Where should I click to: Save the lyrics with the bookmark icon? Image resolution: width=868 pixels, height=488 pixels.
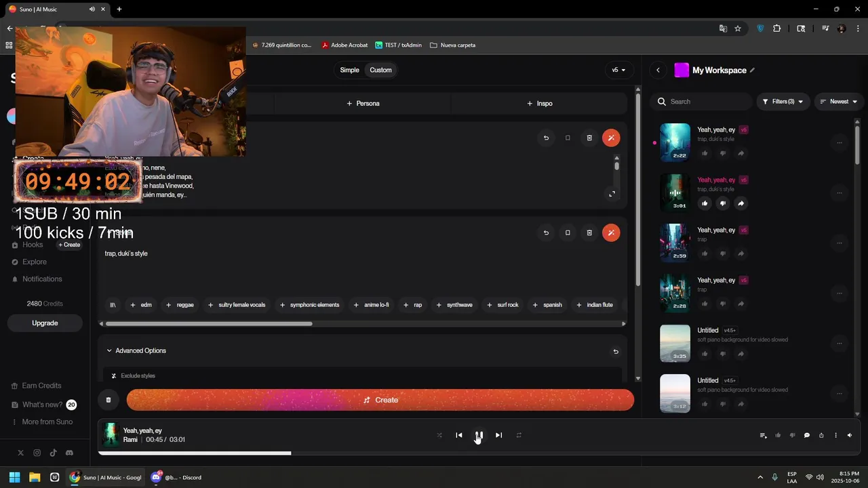coord(568,138)
